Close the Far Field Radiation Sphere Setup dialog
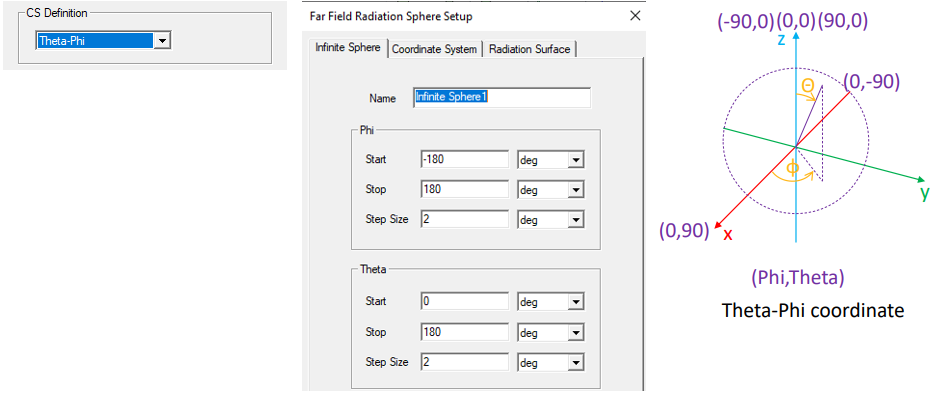933x393 pixels. [x=635, y=16]
